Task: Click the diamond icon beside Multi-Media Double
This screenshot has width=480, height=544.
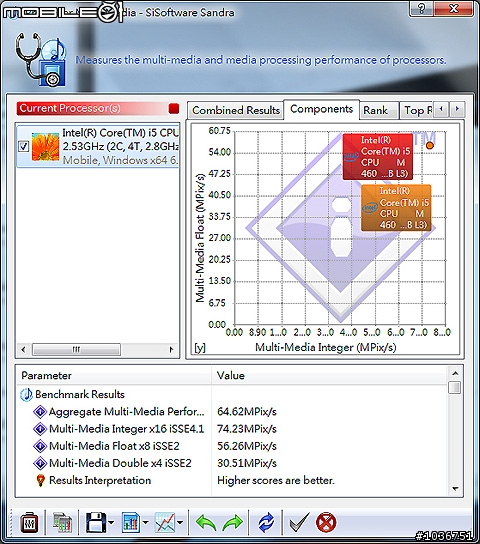Action: click(40, 463)
